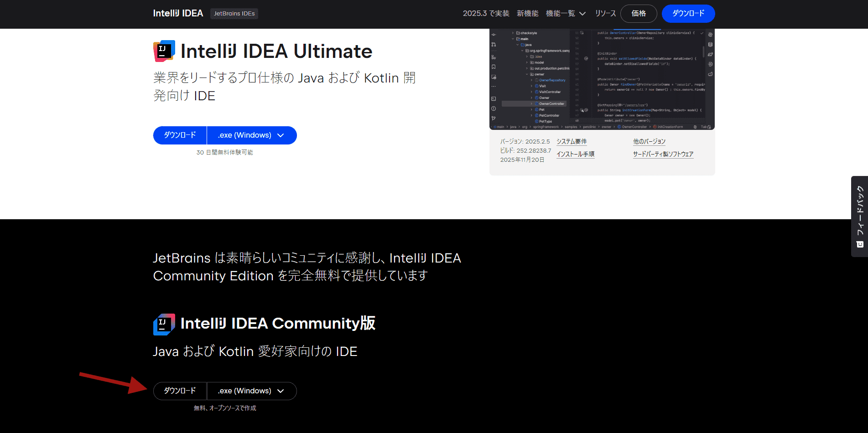This screenshot has width=868, height=433.
Task: Click the 2025年11月20日 release date text
Action: point(522,160)
